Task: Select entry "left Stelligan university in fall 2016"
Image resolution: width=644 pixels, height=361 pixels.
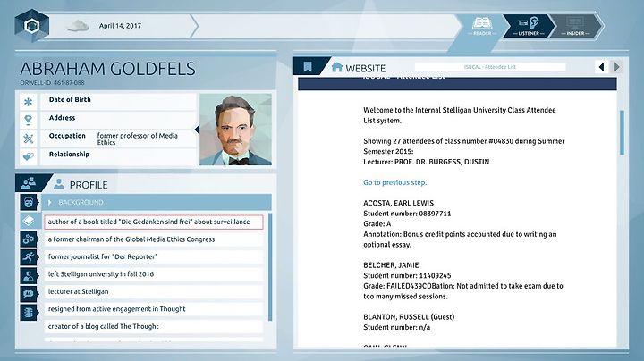Action: click(154, 274)
